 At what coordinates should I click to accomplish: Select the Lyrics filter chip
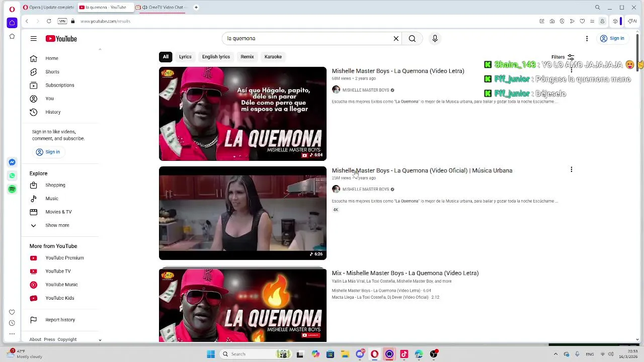[185, 57]
